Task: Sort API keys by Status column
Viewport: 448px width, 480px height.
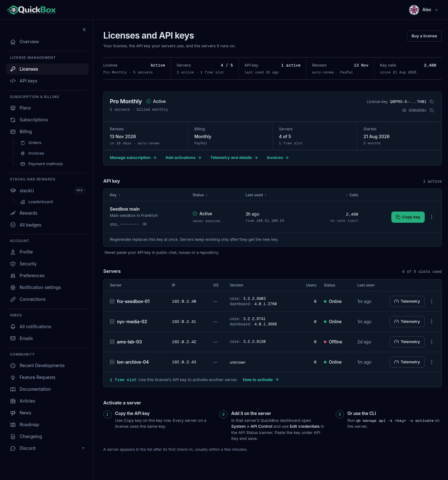Action: pyautogui.click(x=200, y=195)
